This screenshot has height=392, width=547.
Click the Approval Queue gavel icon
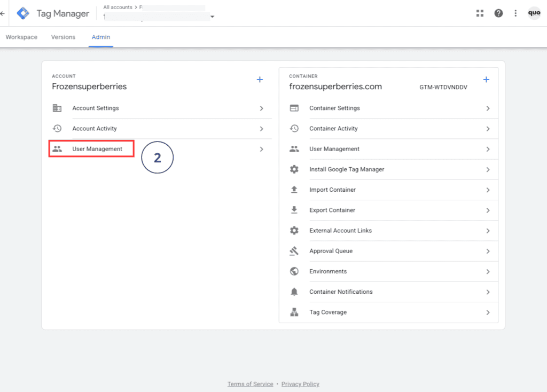[294, 251]
